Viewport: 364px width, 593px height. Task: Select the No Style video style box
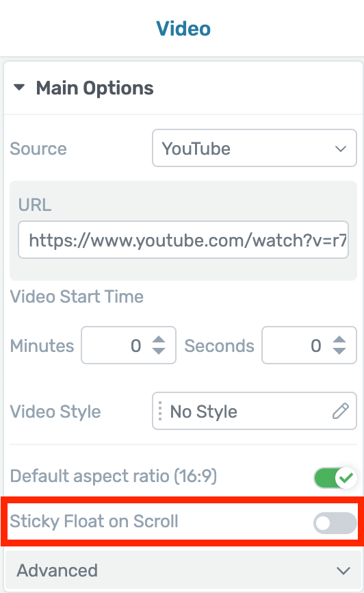(255, 411)
